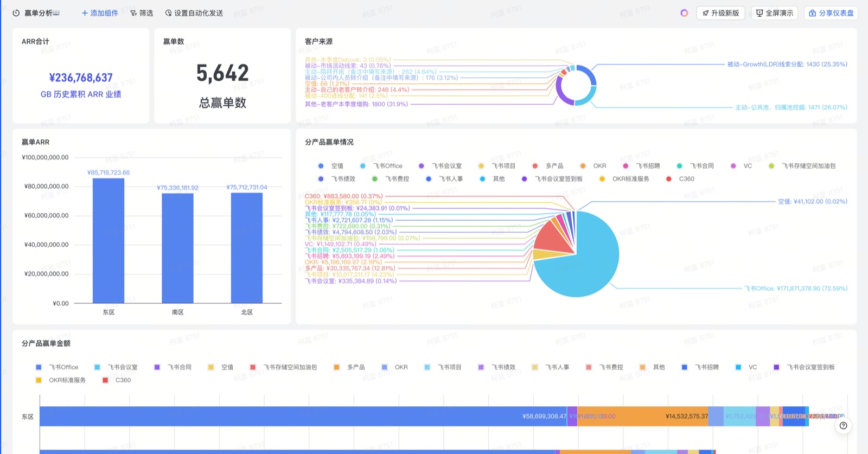This screenshot has height=454, width=868.
Task: Toggle 多产品 legend in pie chart
Action: tap(548, 166)
